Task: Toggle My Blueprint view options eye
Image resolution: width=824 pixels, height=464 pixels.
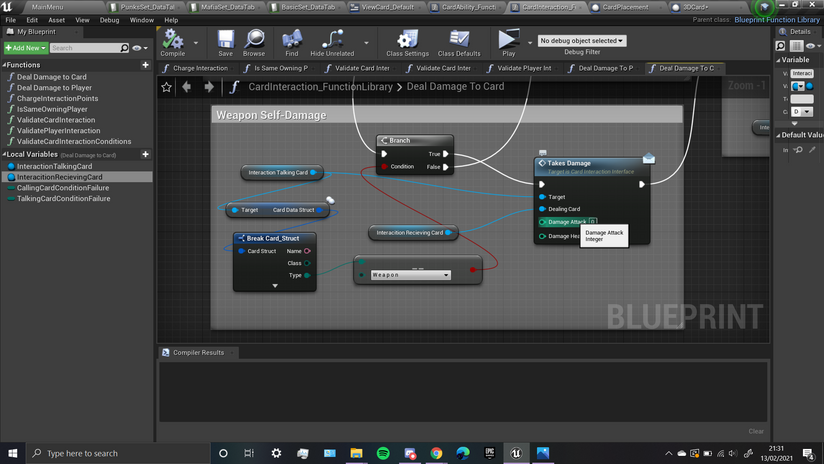Action: (140, 48)
